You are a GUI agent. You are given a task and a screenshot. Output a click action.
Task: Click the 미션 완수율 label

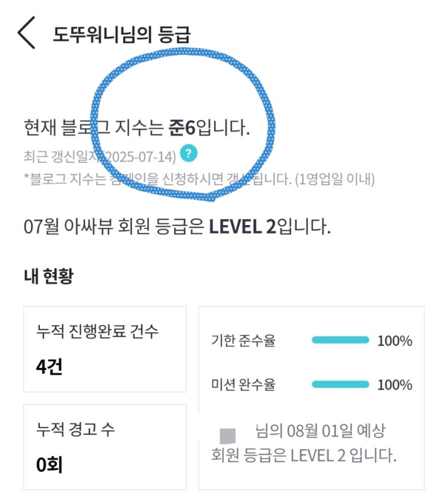point(243,384)
